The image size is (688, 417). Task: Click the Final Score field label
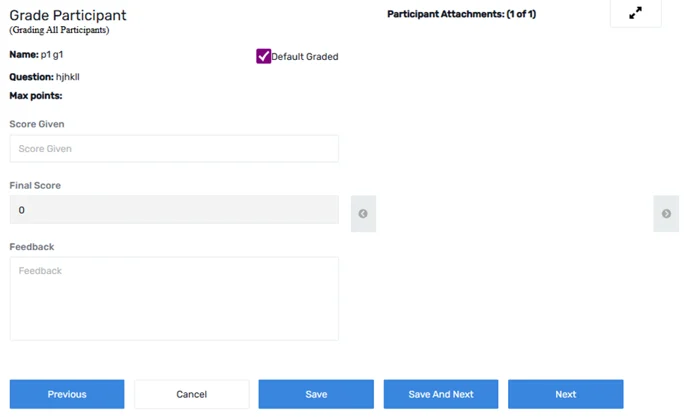(35, 186)
